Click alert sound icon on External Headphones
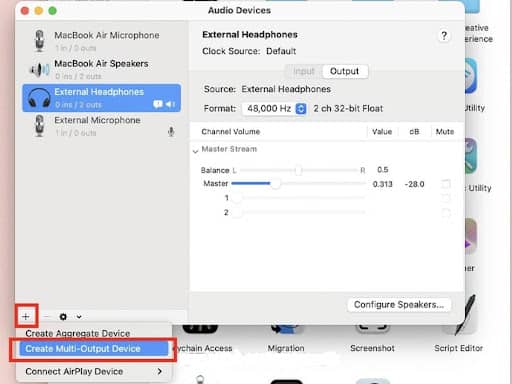 coord(158,104)
